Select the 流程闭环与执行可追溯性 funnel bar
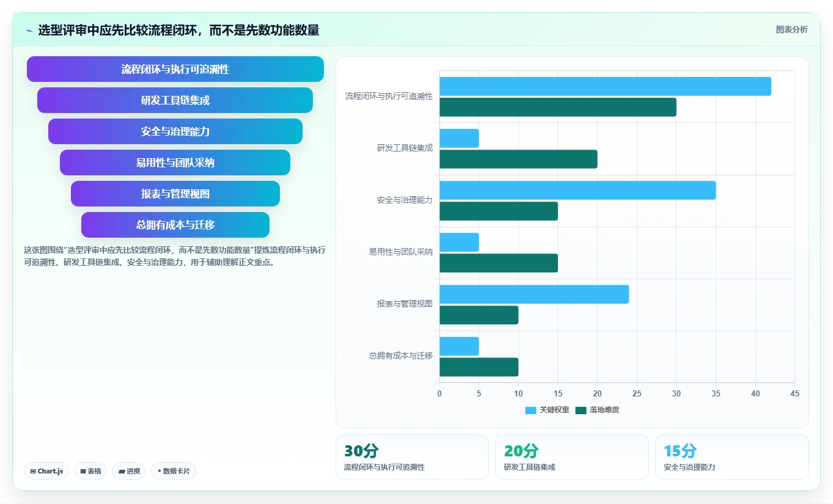833x504 pixels. (175, 69)
